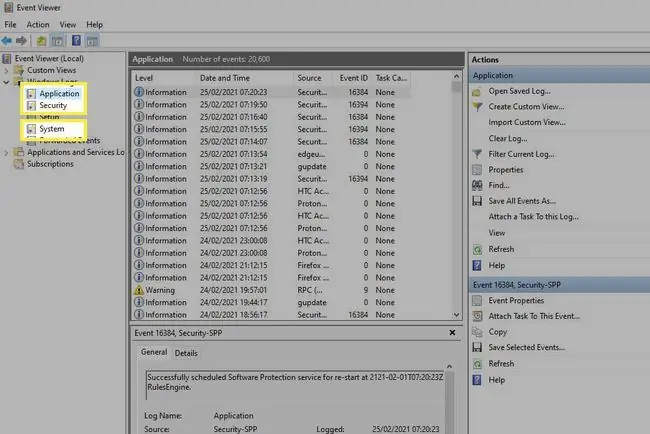Close the event preview pane with X
The height and width of the screenshot is (434, 650).
click(x=452, y=332)
